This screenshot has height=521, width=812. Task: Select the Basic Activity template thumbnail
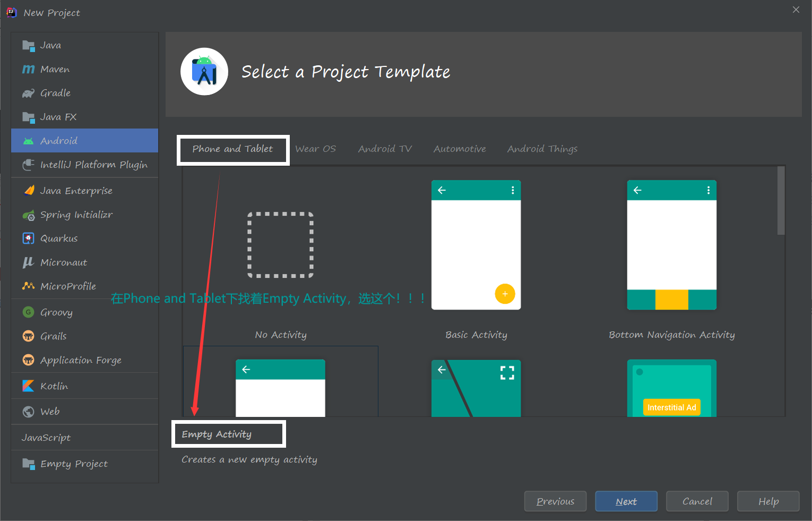pos(476,245)
